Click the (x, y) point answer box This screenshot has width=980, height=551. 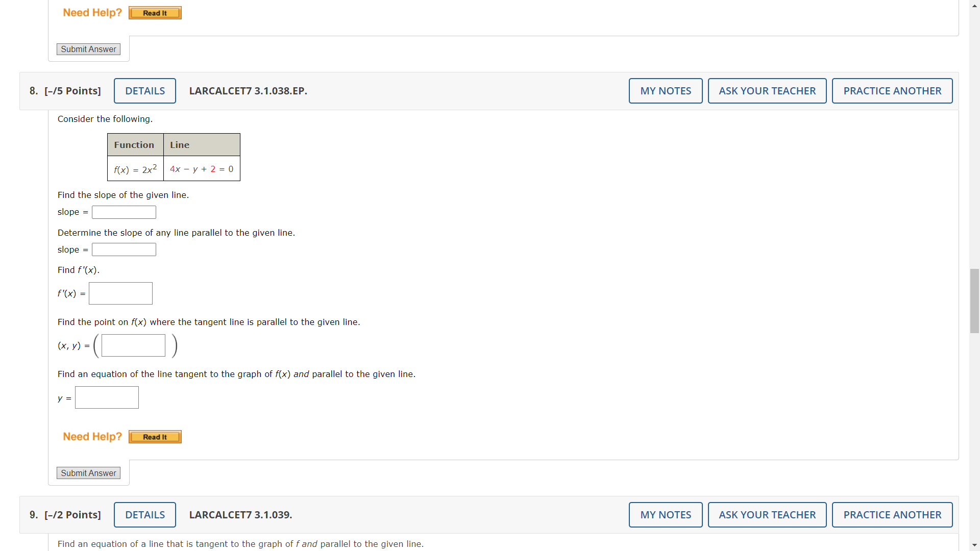(133, 345)
